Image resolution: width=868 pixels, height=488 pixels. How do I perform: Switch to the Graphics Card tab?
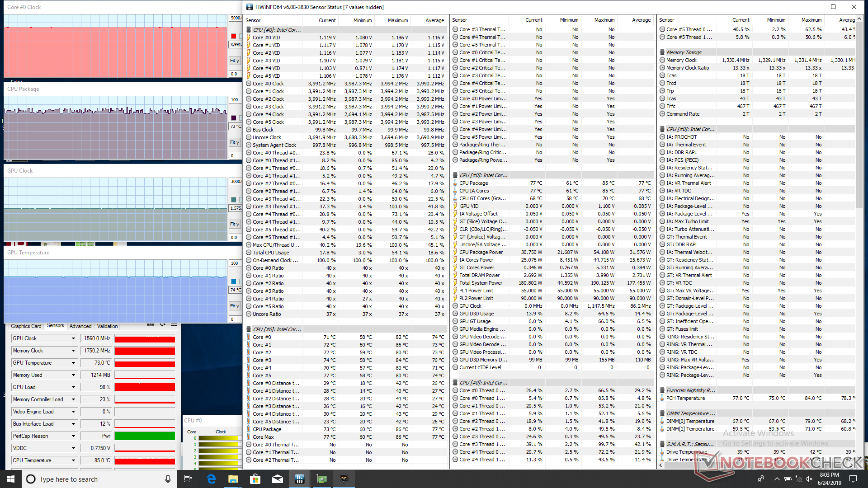coord(26,326)
